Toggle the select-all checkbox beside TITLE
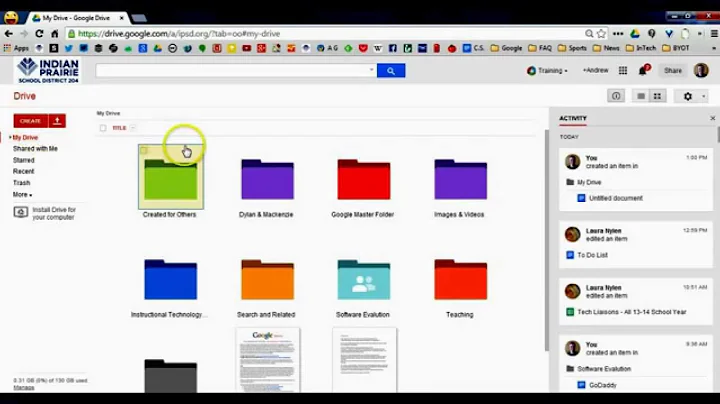 point(103,128)
